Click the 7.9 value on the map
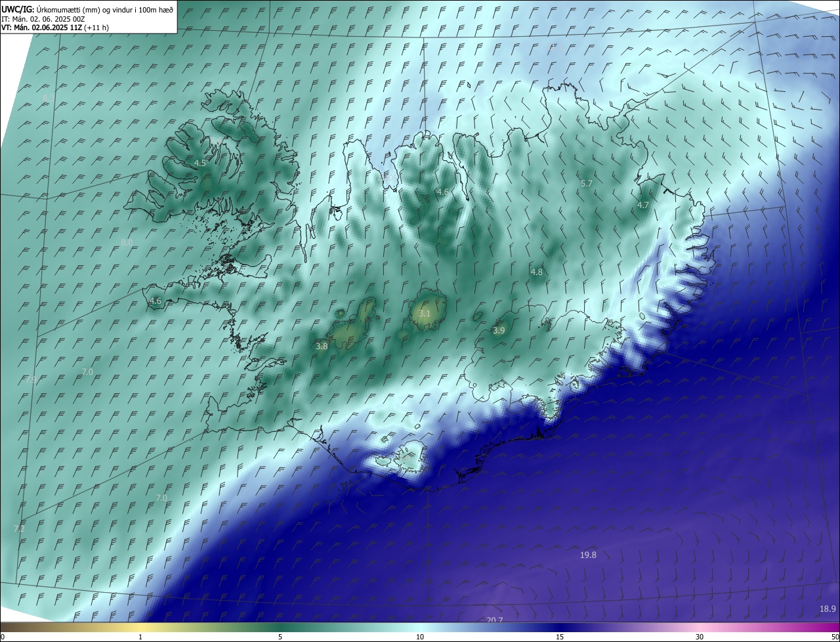The image size is (840, 642). tap(31, 379)
